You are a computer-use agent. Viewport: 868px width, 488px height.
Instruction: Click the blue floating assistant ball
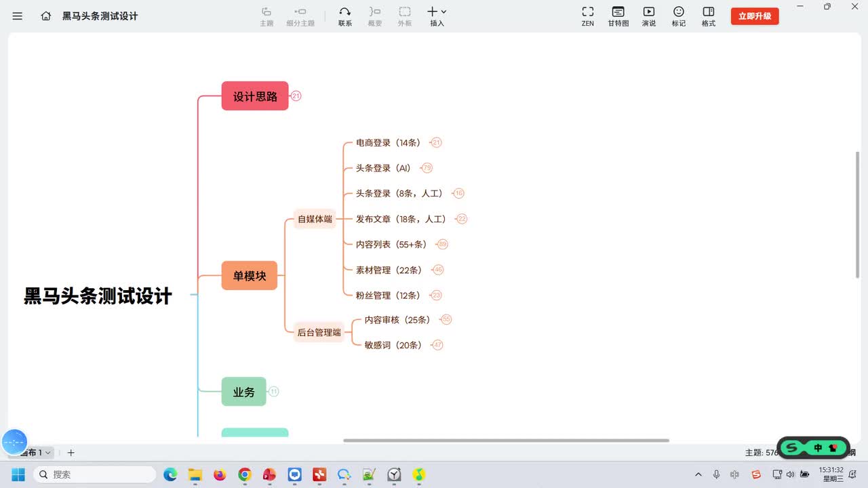tap(14, 442)
